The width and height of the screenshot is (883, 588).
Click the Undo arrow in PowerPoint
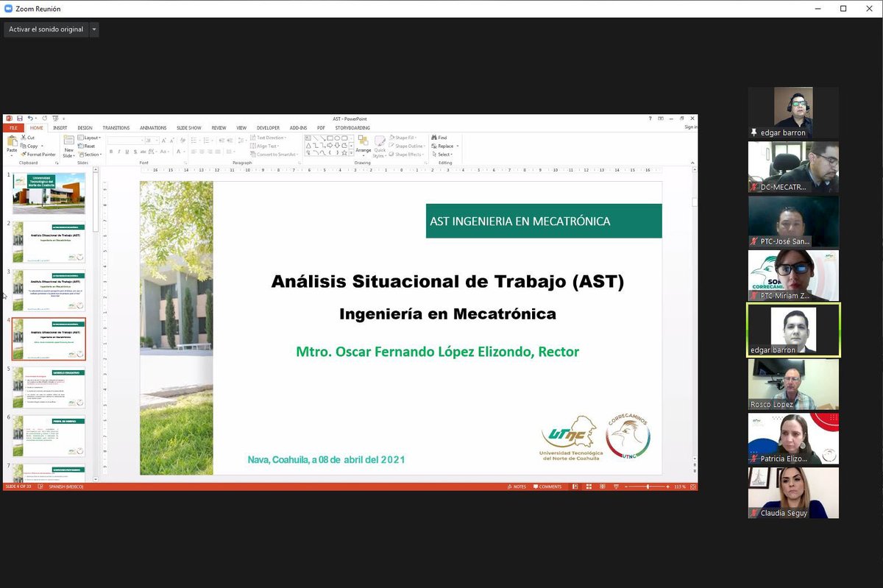(x=29, y=118)
